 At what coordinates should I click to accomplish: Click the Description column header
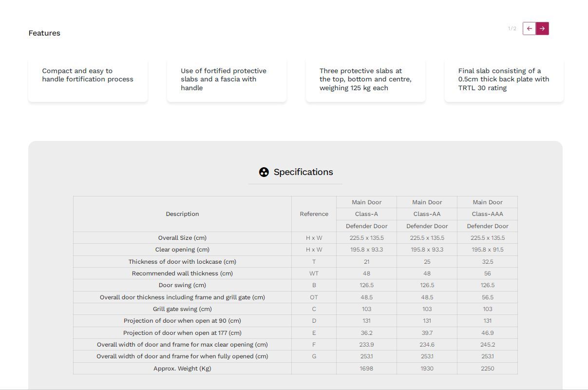(x=182, y=214)
